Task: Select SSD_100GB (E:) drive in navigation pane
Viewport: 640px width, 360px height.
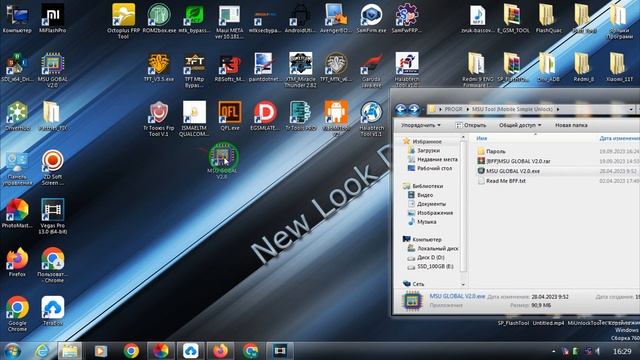Action: click(x=431, y=267)
